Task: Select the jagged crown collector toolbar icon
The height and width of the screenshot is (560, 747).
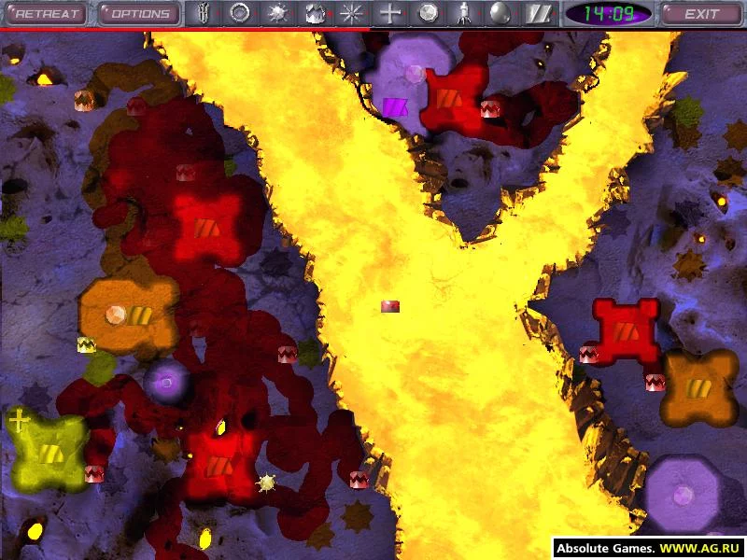Action: (x=315, y=13)
